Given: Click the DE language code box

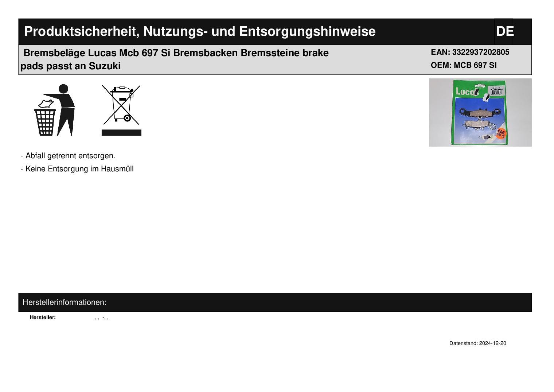Looking at the screenshot, I should (504, 31).
